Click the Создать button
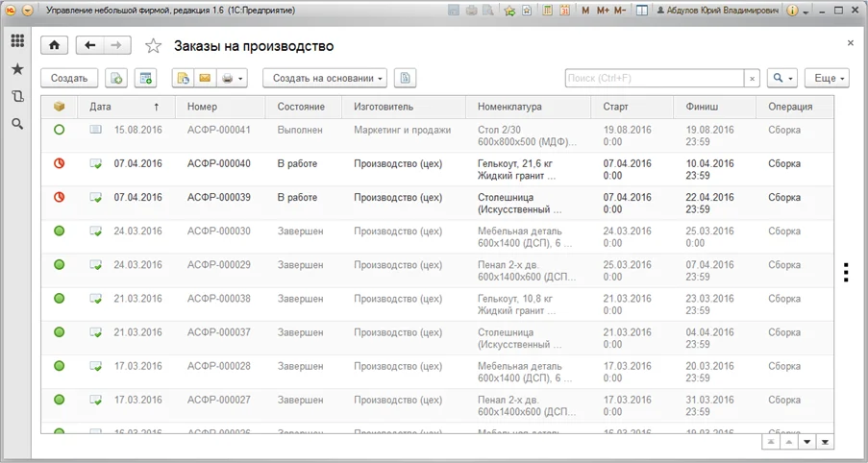Viewport: 868px width, 463px height. [69, 79]
